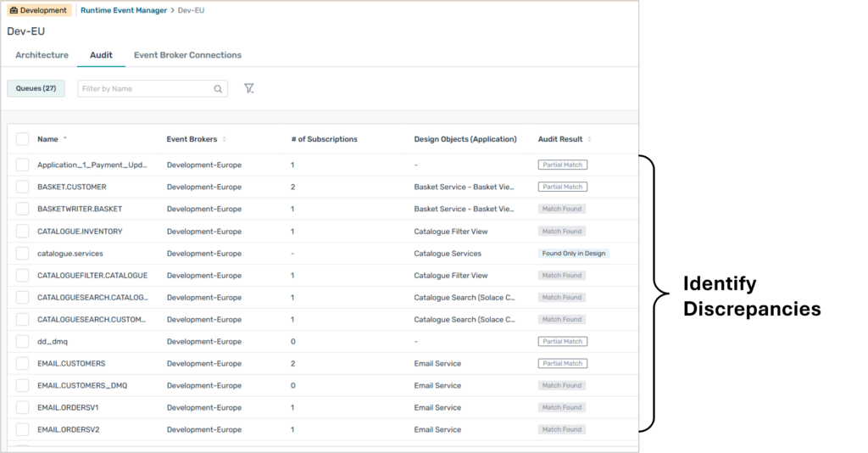The image size is (868, 453).
Task: Open the Event Broker Connections tab
Action: 187,55
